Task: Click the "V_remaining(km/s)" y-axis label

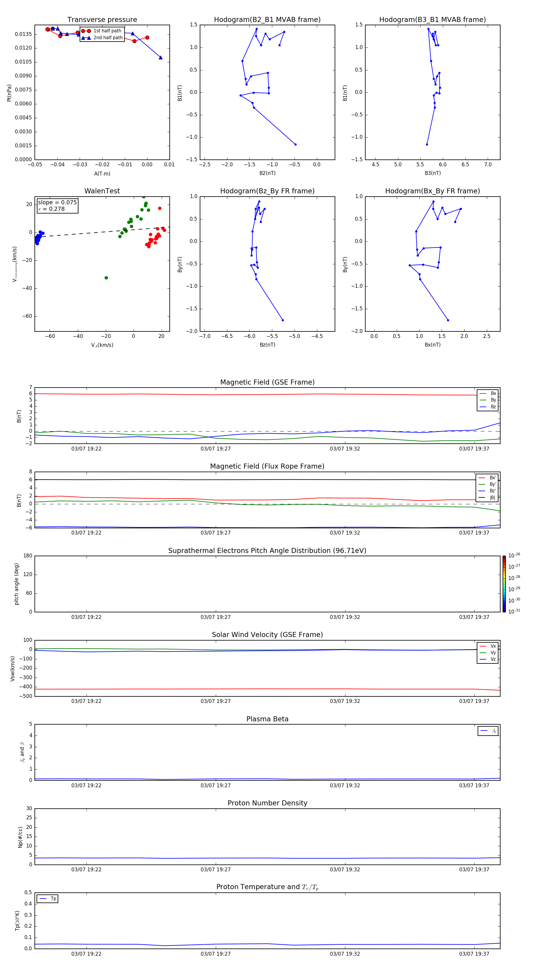Action: coord(15,264)
